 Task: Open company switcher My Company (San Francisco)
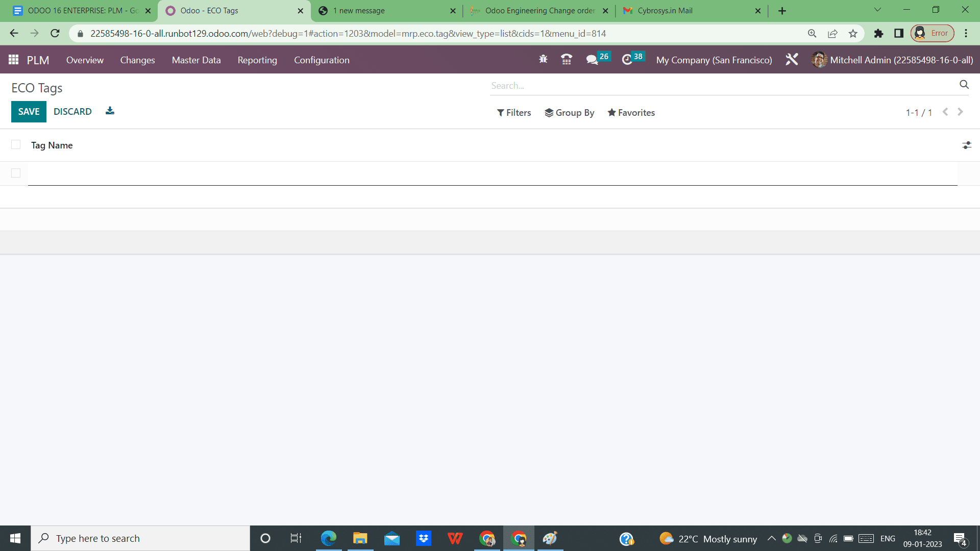(714, 60)
